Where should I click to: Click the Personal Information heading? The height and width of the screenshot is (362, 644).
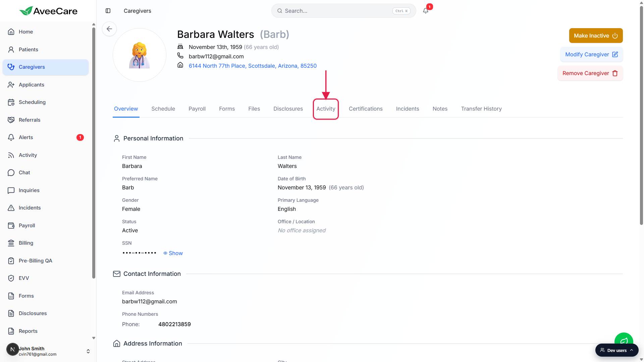(153, 138)
